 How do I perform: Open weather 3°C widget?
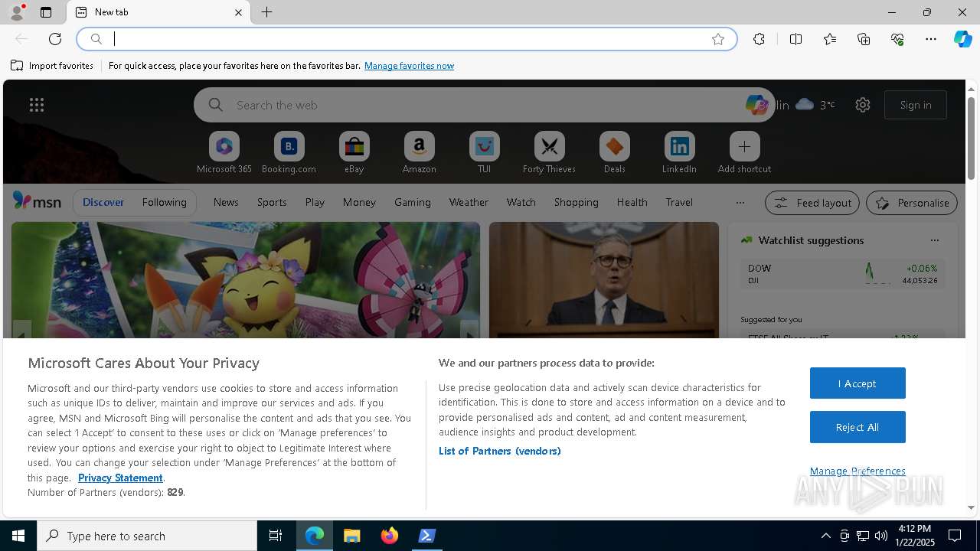(815, 105)
